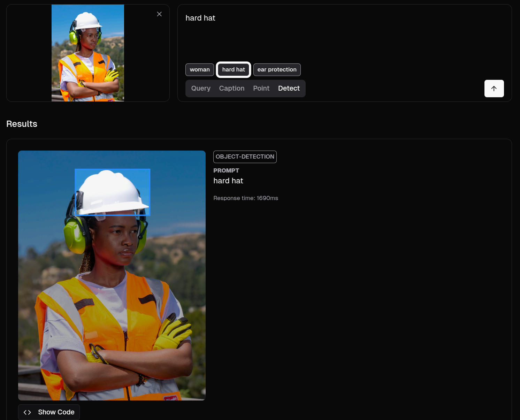Select the 'woman' suggestion chip
The height and width of the screenshot is (420, 520).
click(200, 70)
